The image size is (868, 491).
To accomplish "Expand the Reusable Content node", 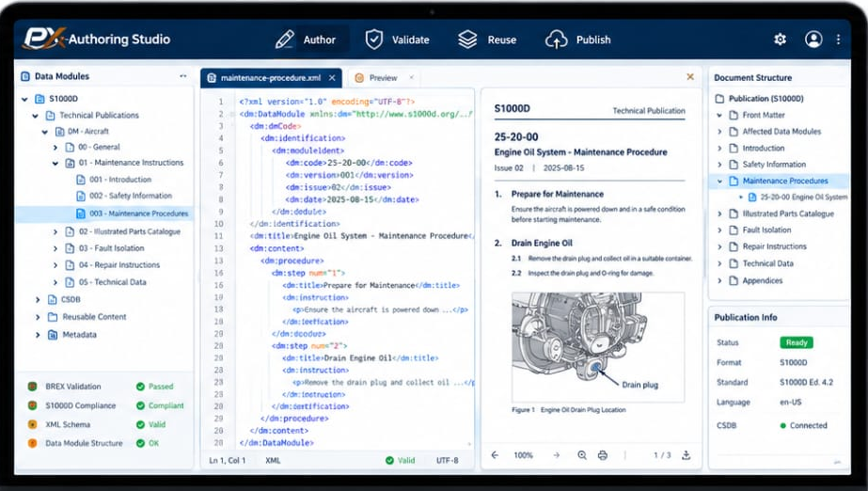I will [x=38, y=317].
